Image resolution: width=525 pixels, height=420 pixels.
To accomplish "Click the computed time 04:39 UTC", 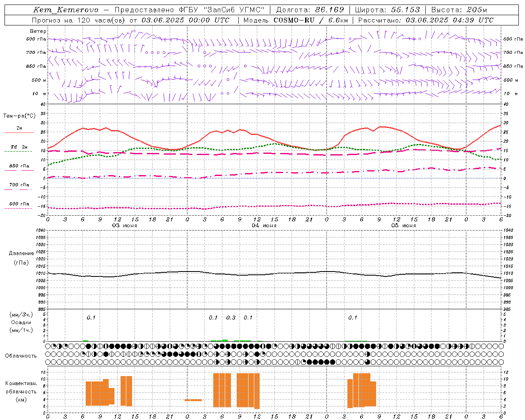I will (473, 20).
